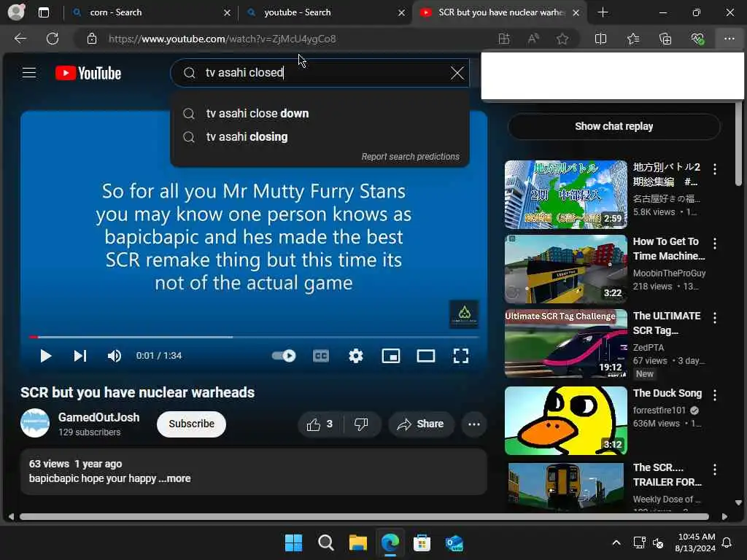Select suggestion tv asahi close down
747x560 pixels.
(320, 113)
